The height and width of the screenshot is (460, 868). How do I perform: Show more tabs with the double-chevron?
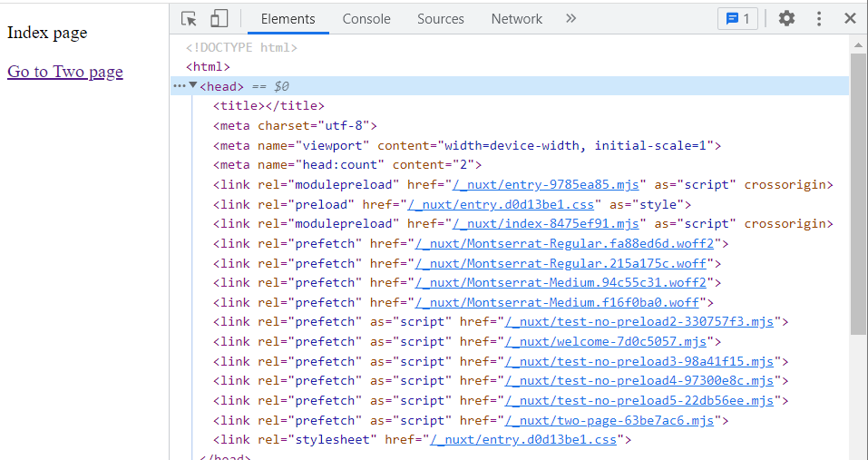pyautogui.click(x=571, y=18)
